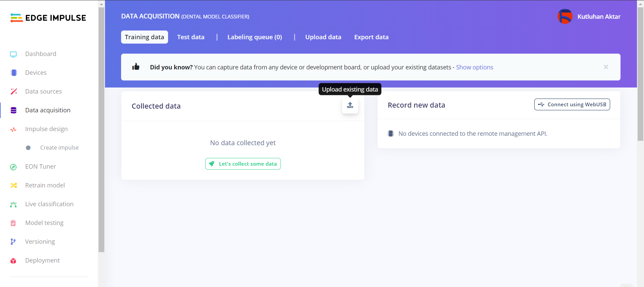The width and height of the screenshot is (644, 287).
Task: Click the Deployment box icon
Action: pyautogui.click(x=13, y=261)
